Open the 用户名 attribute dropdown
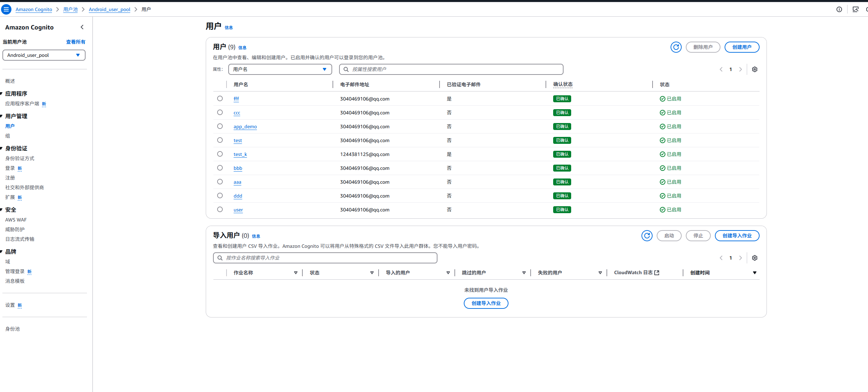 coord(280,69)
